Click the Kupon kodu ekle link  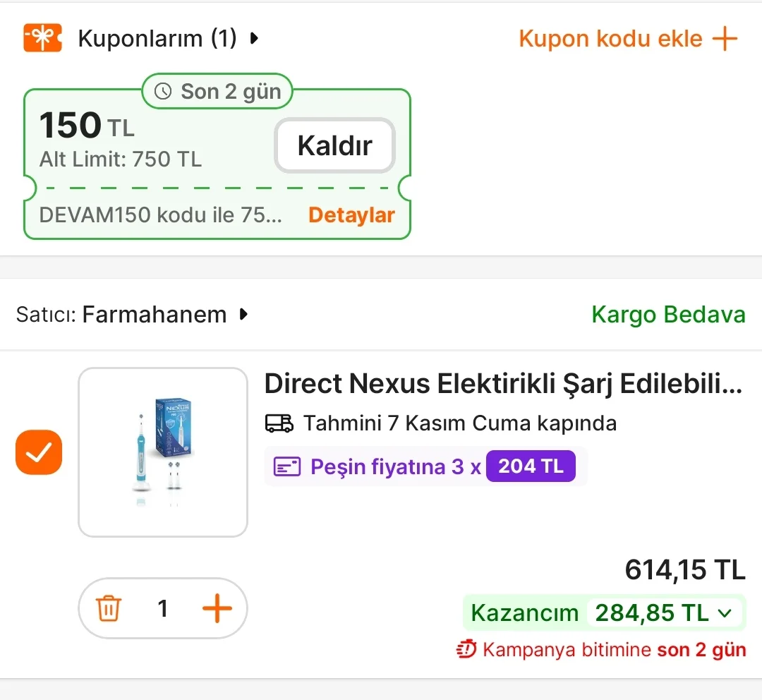click(610, 38)
